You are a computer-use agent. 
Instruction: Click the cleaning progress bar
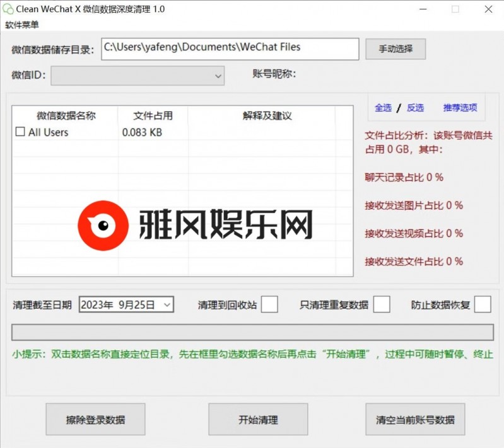click(252, 332)
